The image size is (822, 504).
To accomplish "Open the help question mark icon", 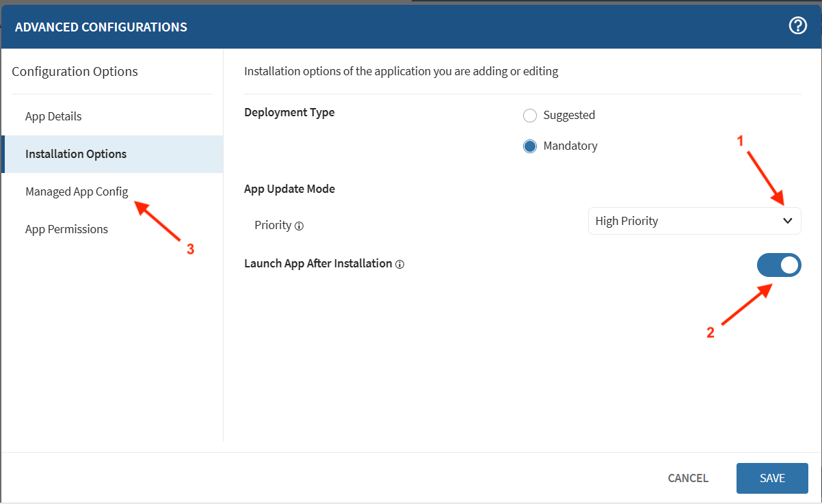I will point(798,27).
